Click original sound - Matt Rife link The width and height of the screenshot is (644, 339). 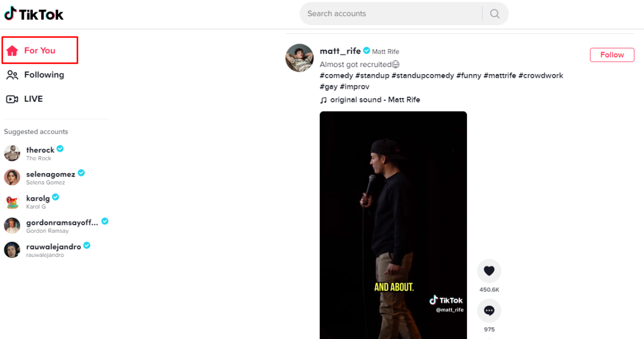(375, 100)
